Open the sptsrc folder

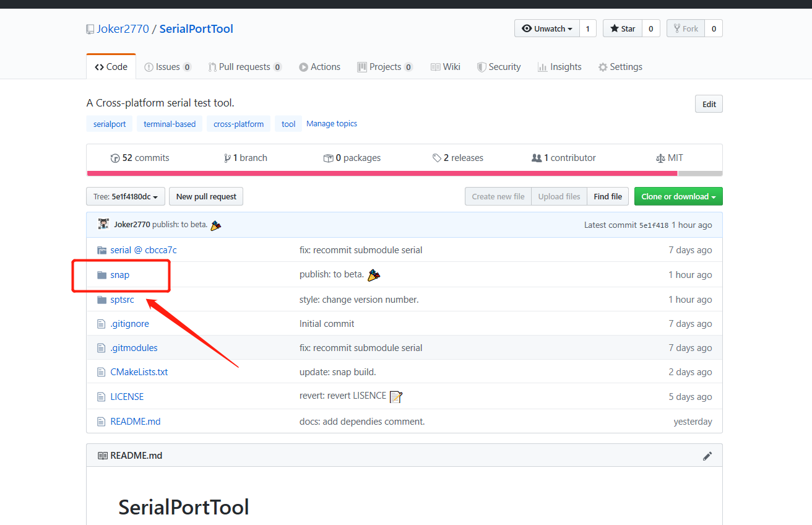tap(122, 300)
